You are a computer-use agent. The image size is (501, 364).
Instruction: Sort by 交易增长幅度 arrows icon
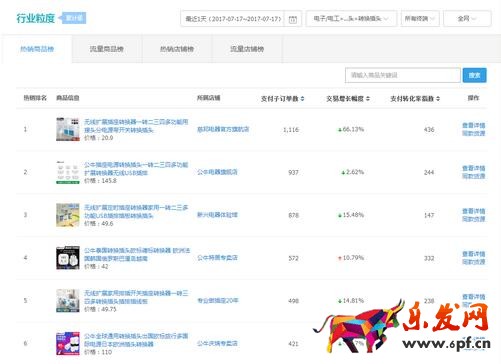(x=368, y=99)
